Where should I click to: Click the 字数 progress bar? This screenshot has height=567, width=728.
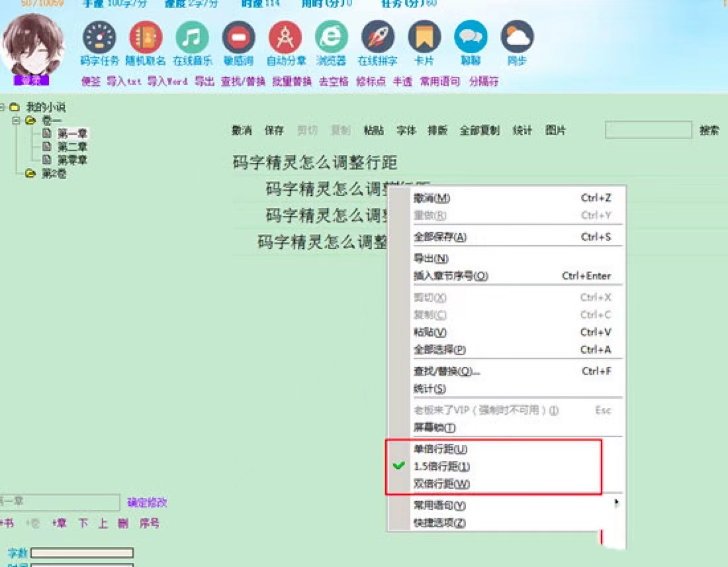[81, 552]
